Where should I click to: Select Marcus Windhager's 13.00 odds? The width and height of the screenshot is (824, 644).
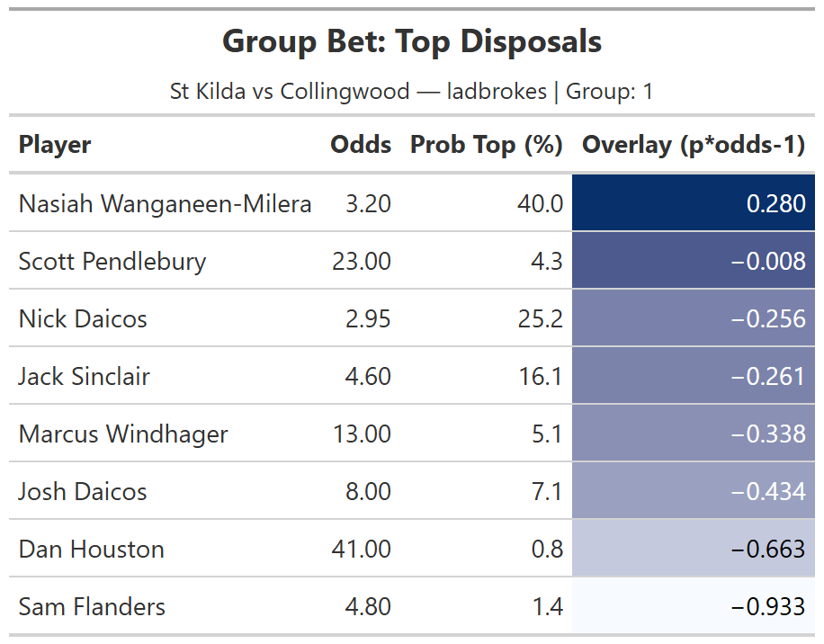(362, 434)
